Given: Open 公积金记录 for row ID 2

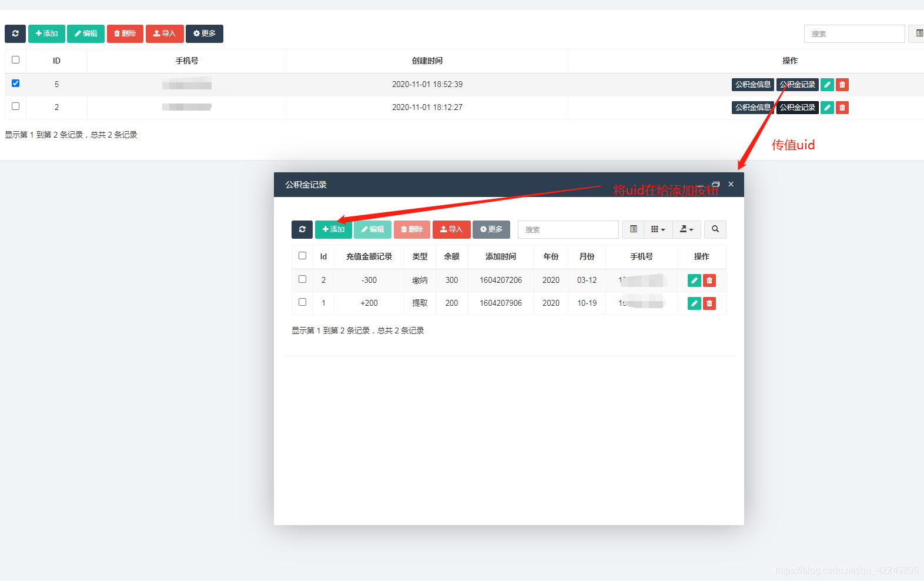Looking at the screenshot, I should pyautogui.click(x=798, y=108).
